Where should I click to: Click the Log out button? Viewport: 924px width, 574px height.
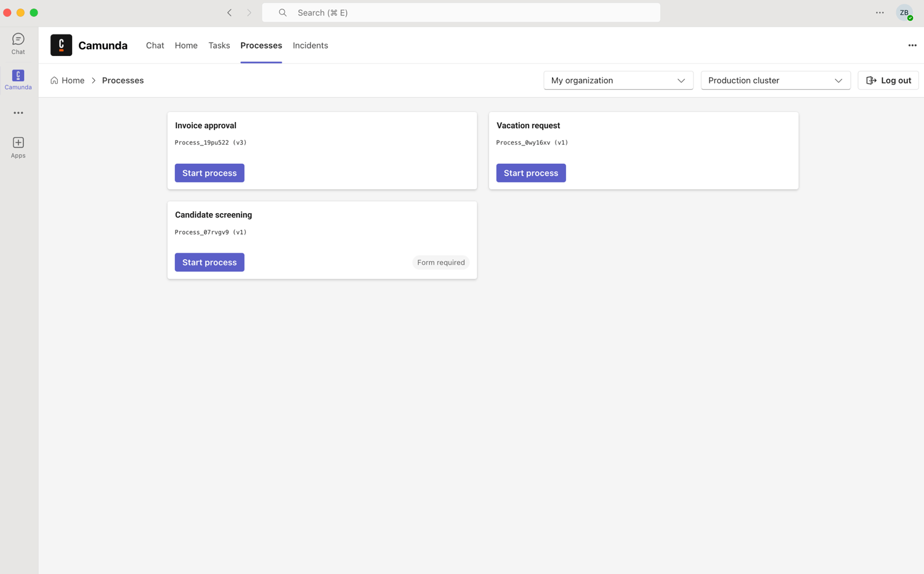(888, 81)
